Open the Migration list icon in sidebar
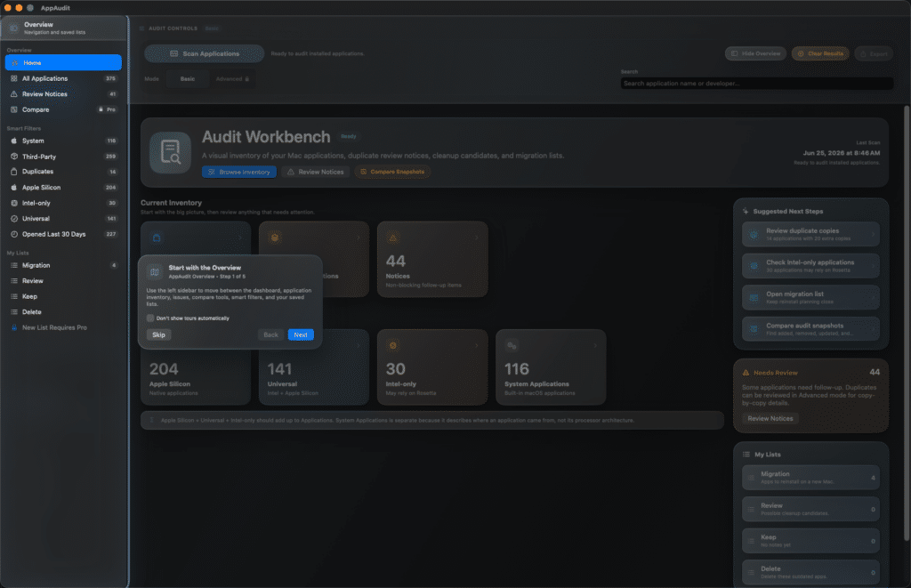Viewport: 911px width, 588px height. pos(14,265)
